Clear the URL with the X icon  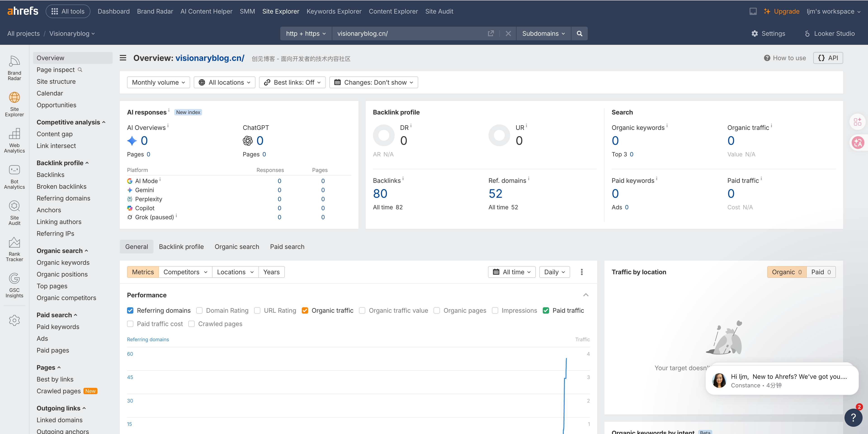pos(508,33)
